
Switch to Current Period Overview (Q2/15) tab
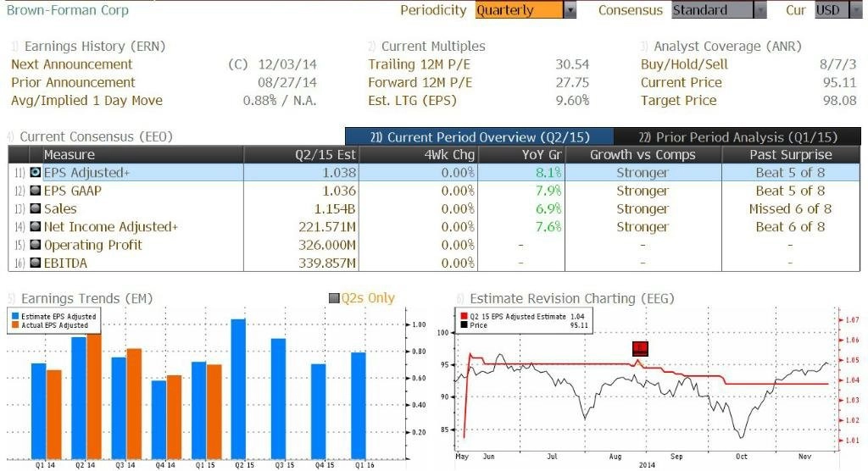(x=480, y=136)
